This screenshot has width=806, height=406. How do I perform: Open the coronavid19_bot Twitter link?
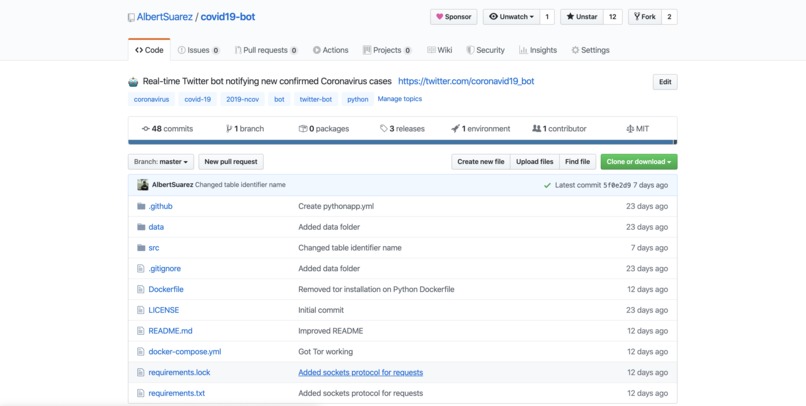466,81
